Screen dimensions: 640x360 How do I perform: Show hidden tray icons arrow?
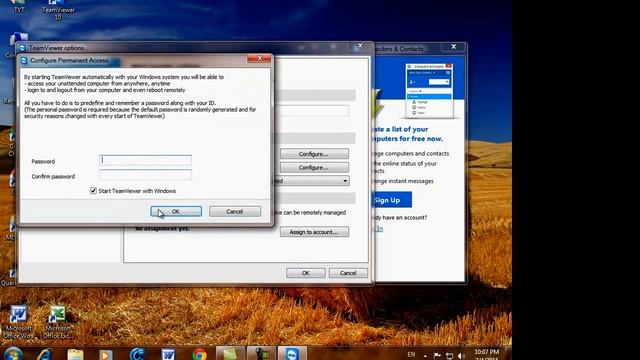tap(425, 356)
